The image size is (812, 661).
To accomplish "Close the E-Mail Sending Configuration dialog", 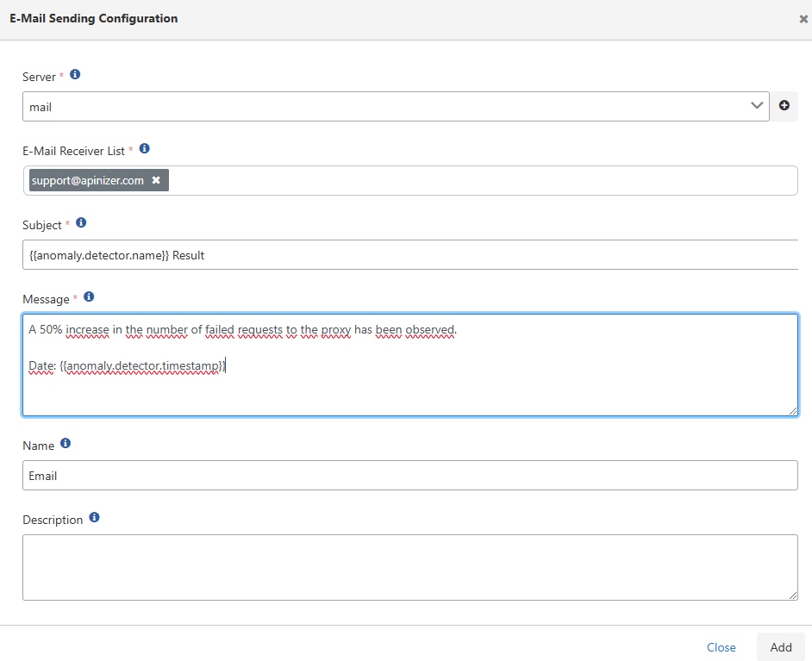I will click(803, 19).
